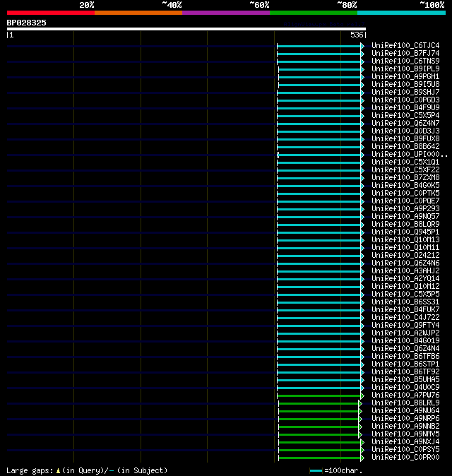The width and height of the screenshot is (452, 476).
Task: Open the UniRef100_C6TJC4 hit label
Action: [x=405, y=45]
